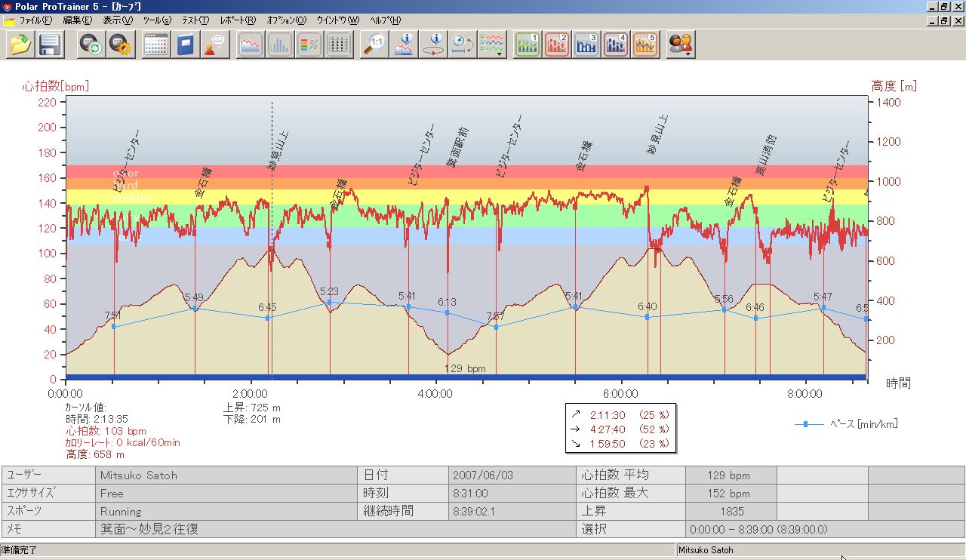The image size is (966, 560).
Task: Click the person with speech bubble icon
Action: coord(215,45)
